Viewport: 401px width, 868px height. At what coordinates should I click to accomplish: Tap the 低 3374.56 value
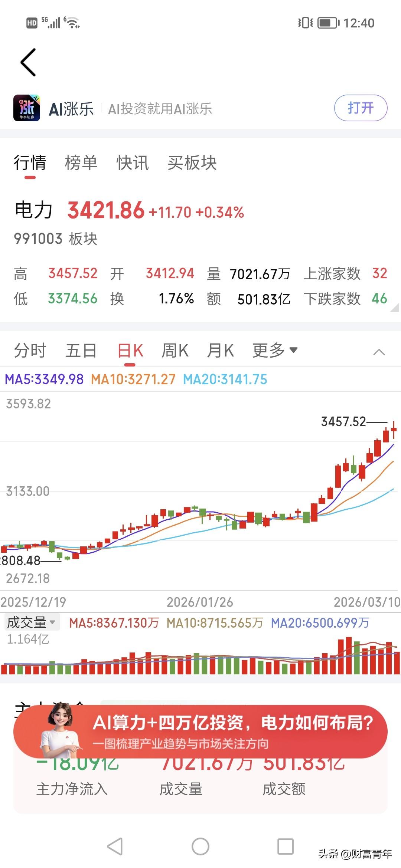[73, 299]
